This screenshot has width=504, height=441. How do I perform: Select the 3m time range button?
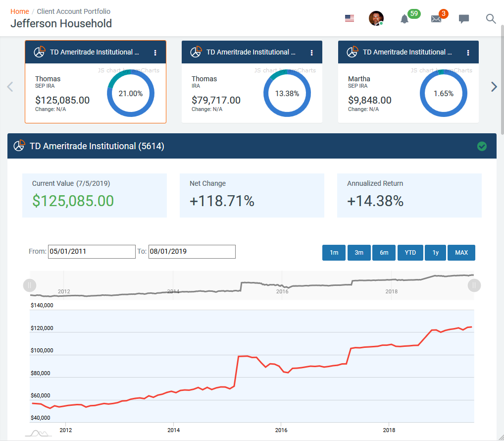pyautogui.click(x=359, y=253)
